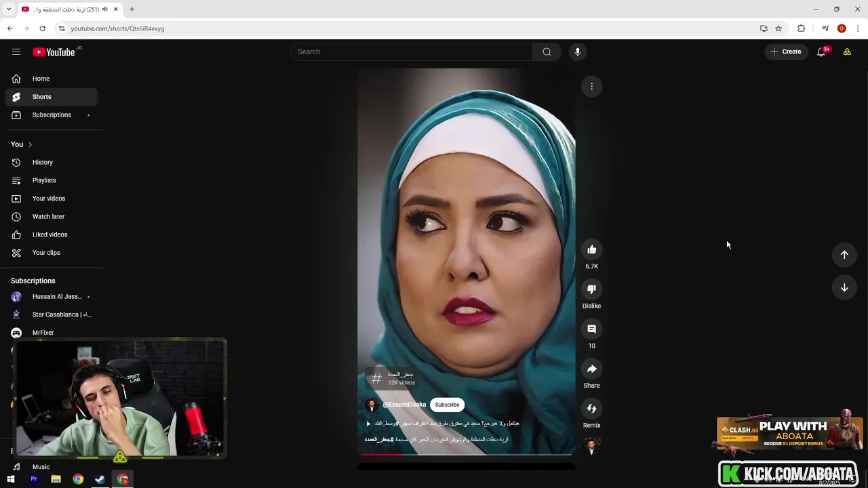Open File Explorer from the taskbar

point(56,479)
